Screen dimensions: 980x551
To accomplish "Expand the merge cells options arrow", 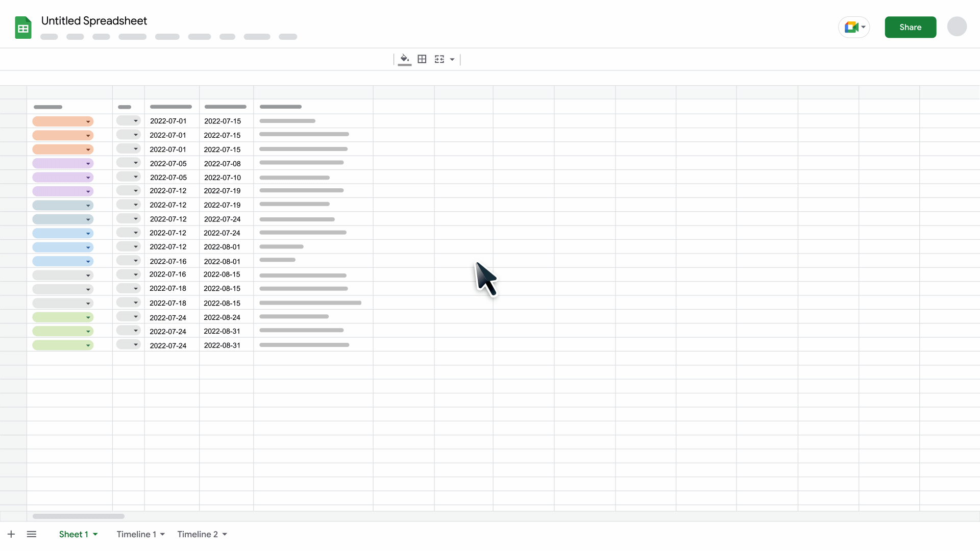I will point(452,60).
